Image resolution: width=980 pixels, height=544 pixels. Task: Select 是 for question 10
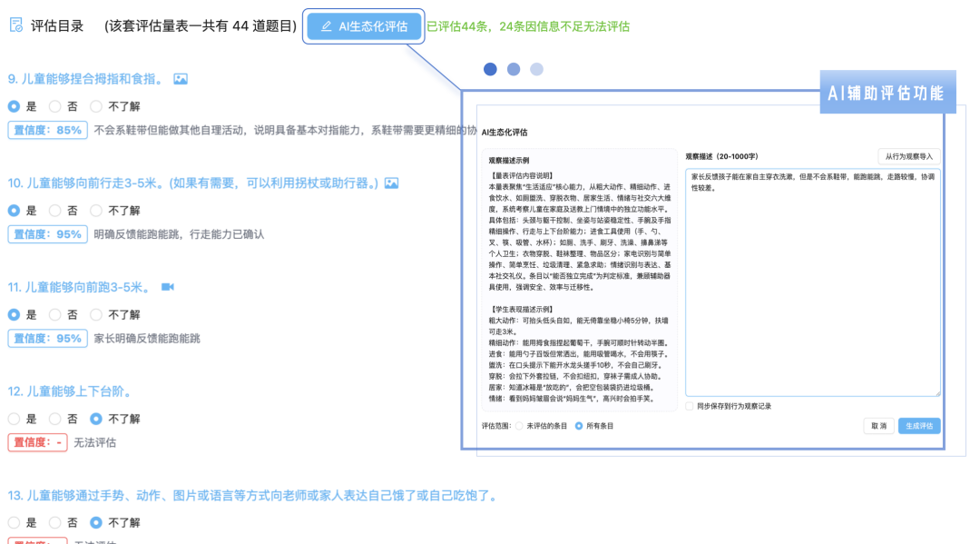coord(14,211)
